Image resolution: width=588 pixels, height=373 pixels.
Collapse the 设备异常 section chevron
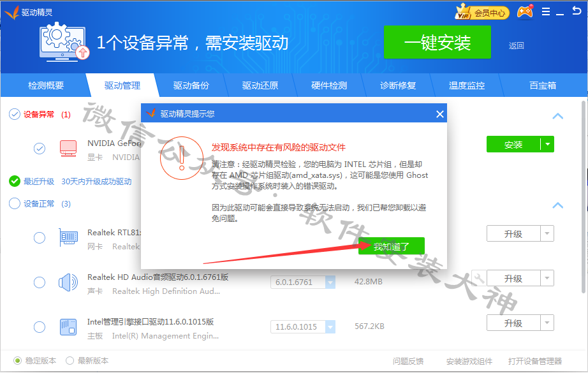pyautogui.click(x=557, y=116)
